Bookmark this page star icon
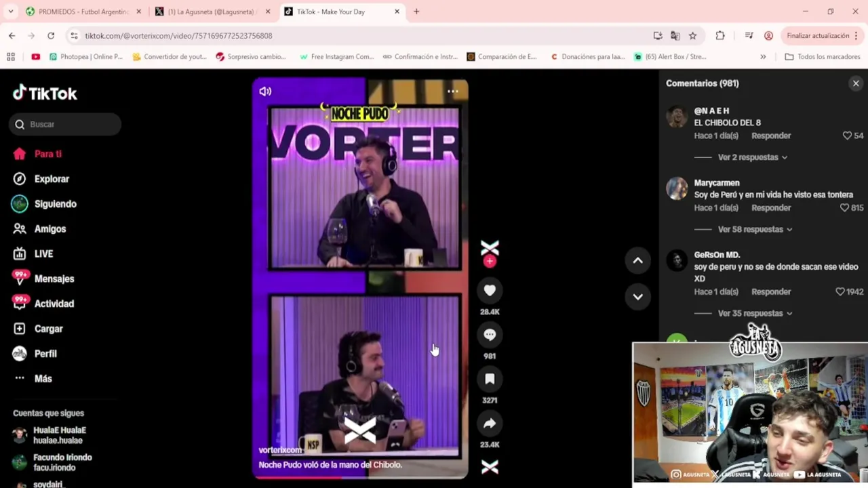 click(x=692, y=36)
